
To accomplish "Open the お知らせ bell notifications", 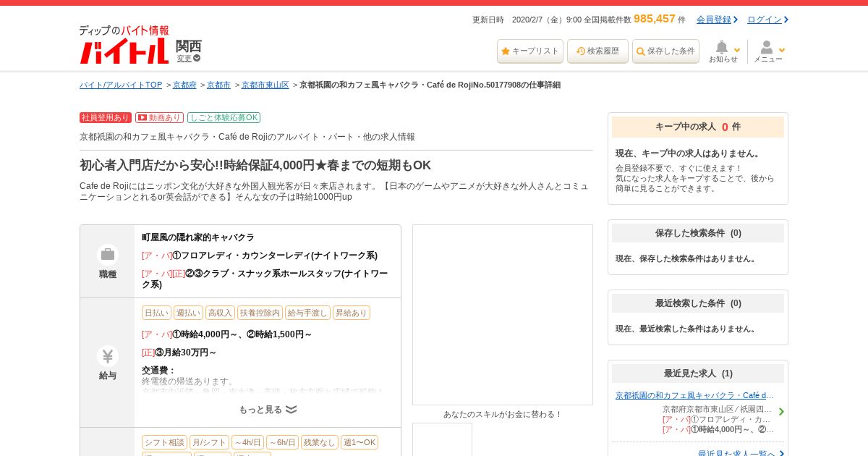I will point(723,51).
